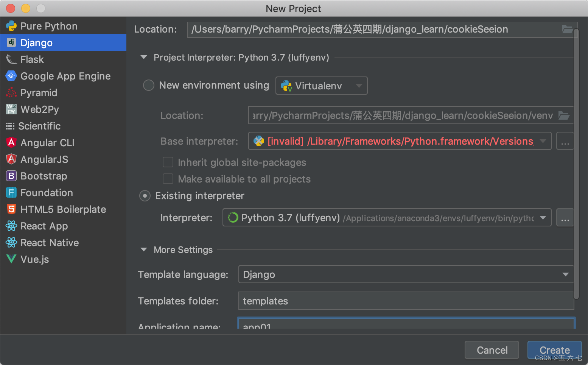
Task: Open the existing Interpreter dropdown
Action: point(387,218)
